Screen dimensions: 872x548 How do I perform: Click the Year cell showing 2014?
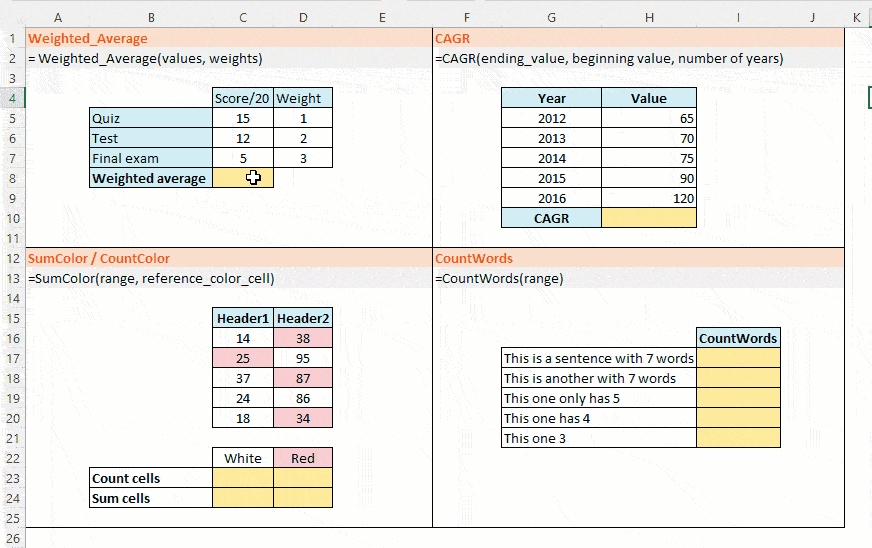tap(551, 158)
